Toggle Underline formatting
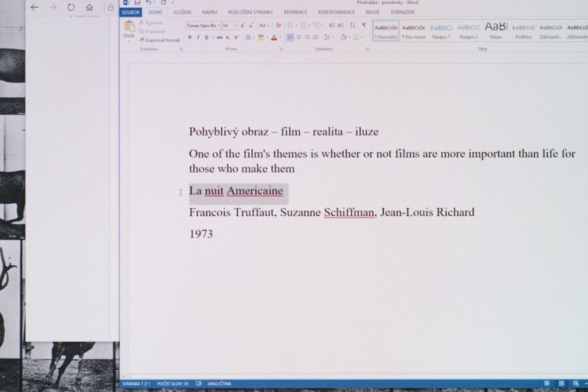This screenshot has height=392, width=588. click(206, 37)
